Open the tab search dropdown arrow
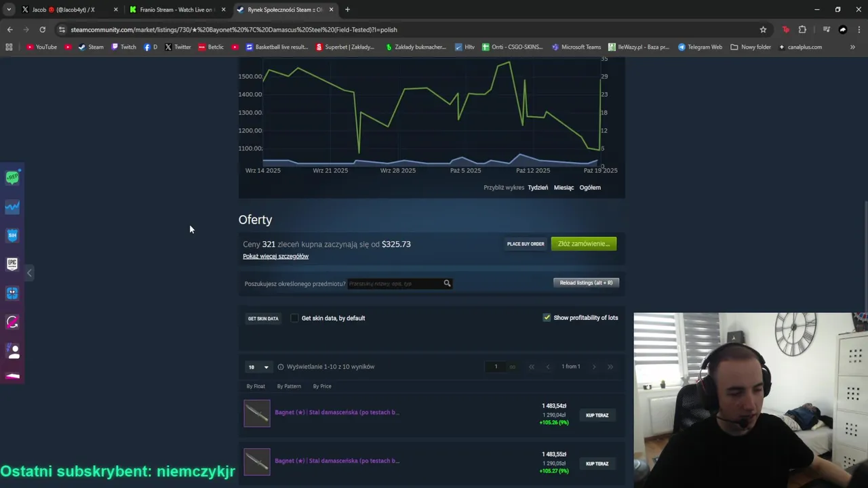The image size is (868, 488). tap(9, 9)
